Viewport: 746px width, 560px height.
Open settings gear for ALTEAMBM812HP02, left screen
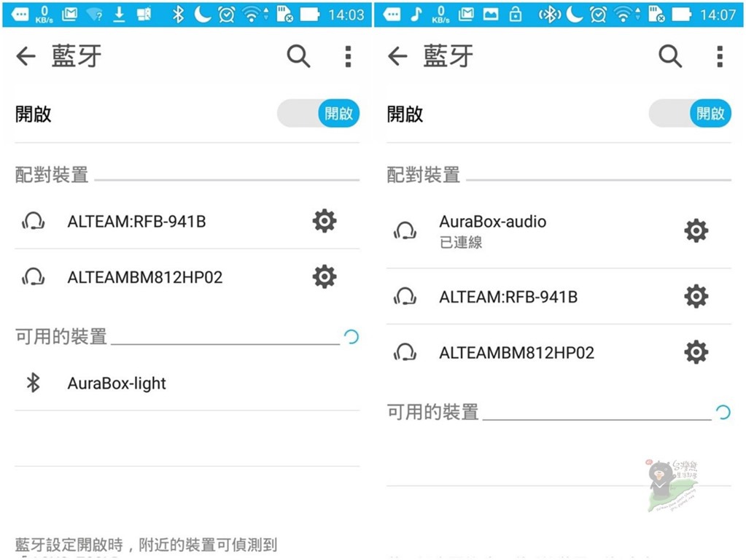click(325, 276)
